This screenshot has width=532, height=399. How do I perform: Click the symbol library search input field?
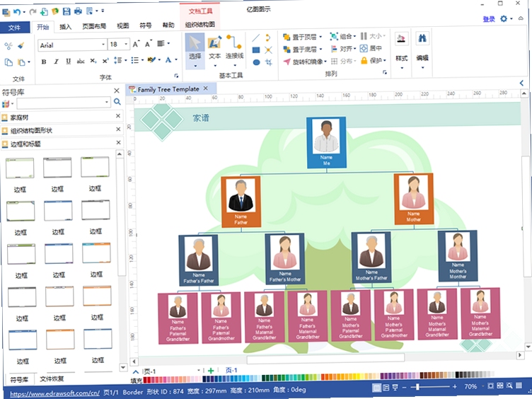[64, 103]
